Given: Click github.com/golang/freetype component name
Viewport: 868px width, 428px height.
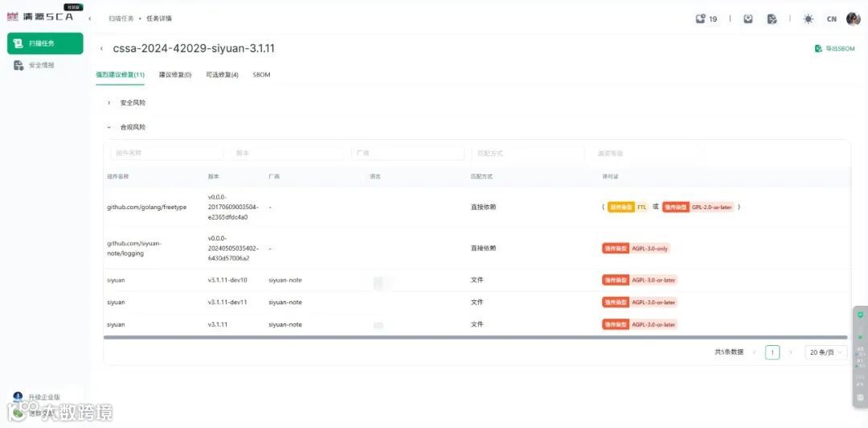Looking at the screenshot, I should pos(147,207).
